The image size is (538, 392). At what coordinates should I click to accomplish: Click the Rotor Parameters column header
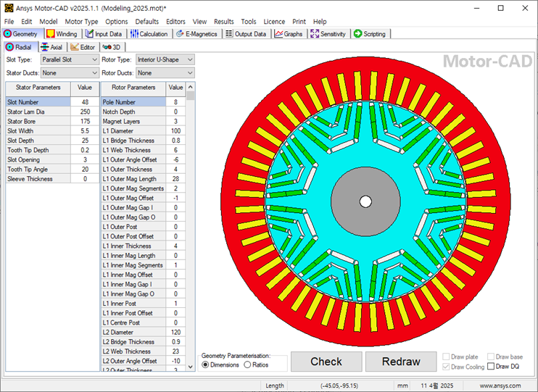click(x=133, y=88)
